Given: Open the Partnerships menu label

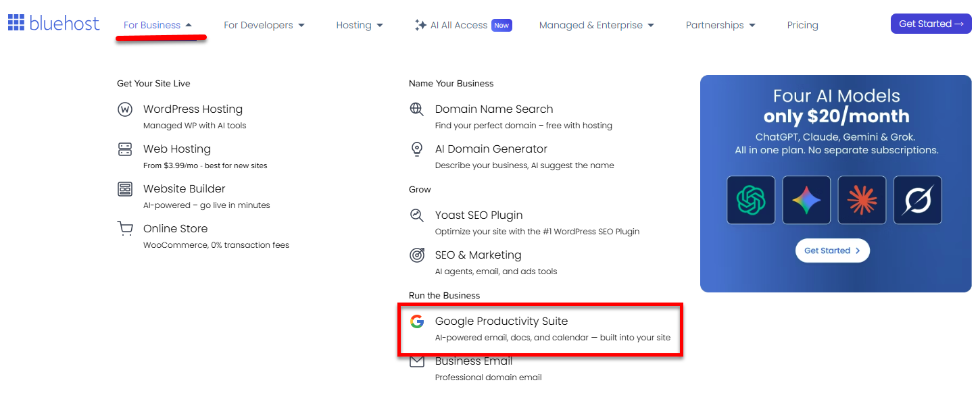Looking at the screenshot, I should click(x=714, y=25).
